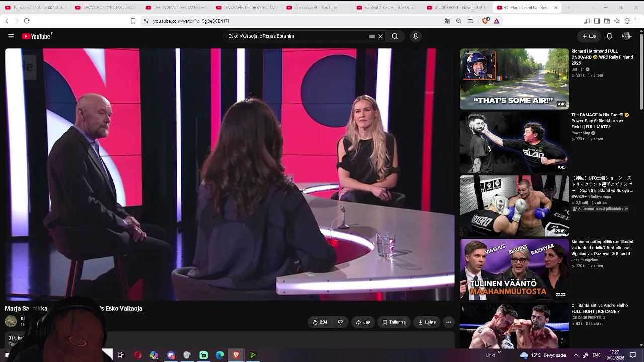Image resolution: width=644 pixels, height=362 pixels.
Task: Open the account avatar menu
Action: (626, 36)
